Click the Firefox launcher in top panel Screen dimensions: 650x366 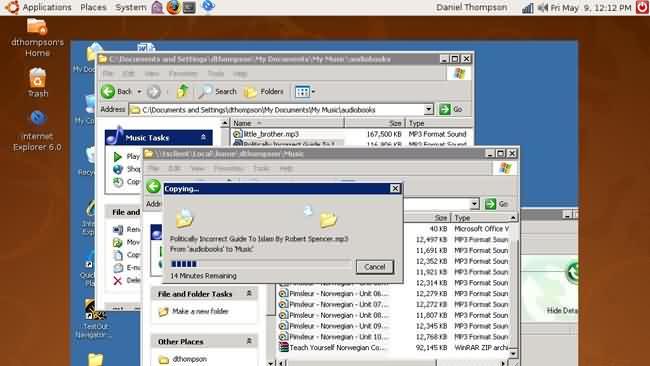coord(173,7)
